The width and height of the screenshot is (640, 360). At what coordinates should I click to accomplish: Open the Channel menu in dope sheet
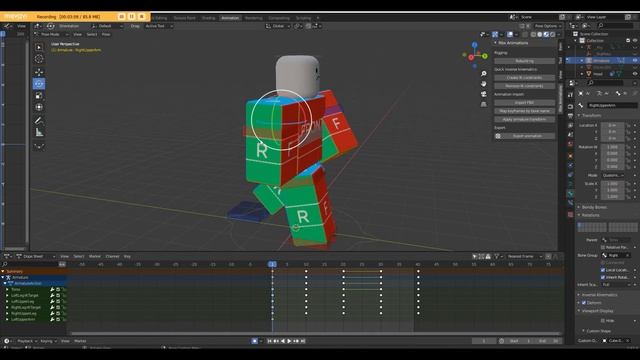tap(112, 256)
